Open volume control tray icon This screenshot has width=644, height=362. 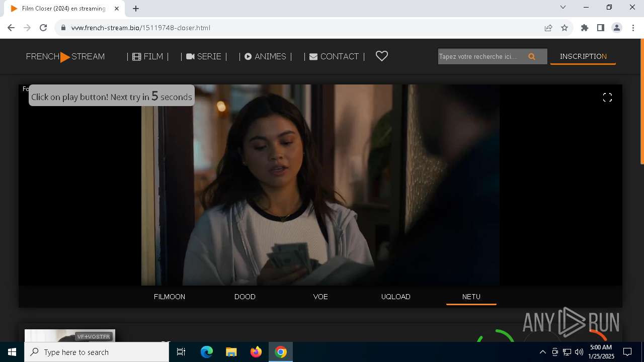pos(579,352)
